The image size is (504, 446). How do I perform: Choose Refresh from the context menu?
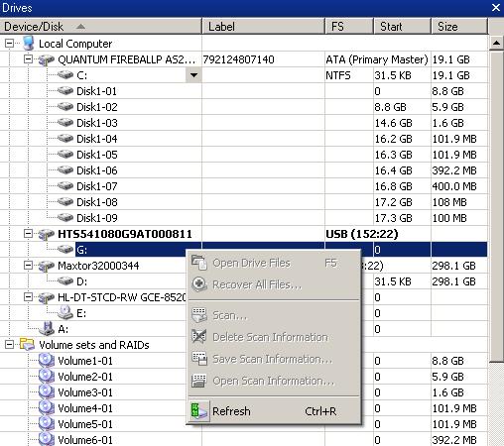274,411
